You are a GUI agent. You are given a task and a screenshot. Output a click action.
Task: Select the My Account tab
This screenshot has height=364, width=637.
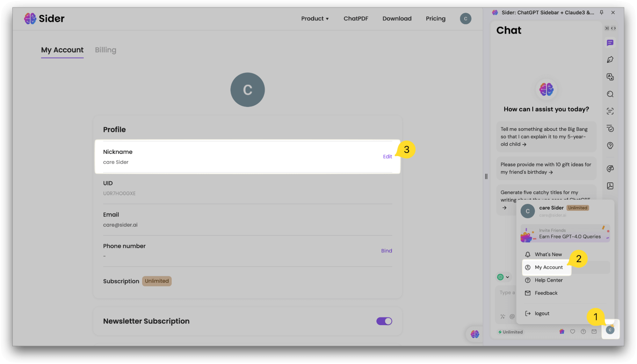[62, 50]
